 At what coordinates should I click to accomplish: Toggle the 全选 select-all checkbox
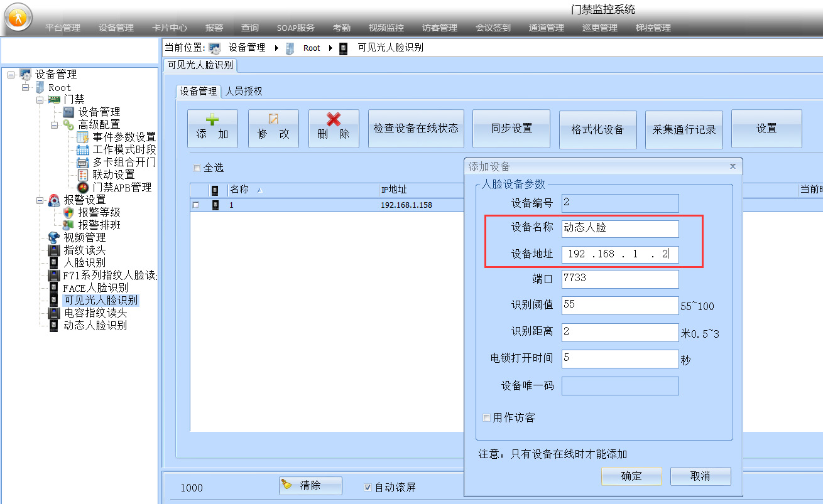tap(197, 168)
